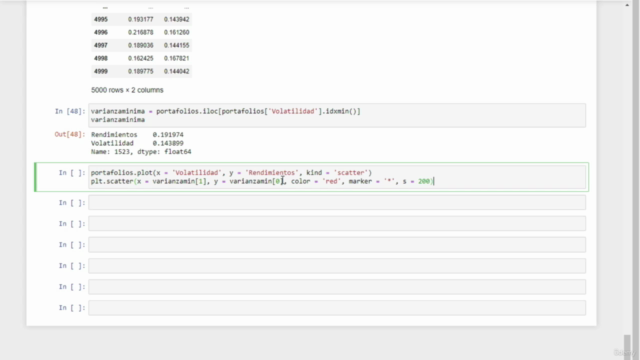Click 'varianzamin[1]' in the scatter code
Image resolution: width=640 pixels, height=360 pixels.
coord(180,181)
